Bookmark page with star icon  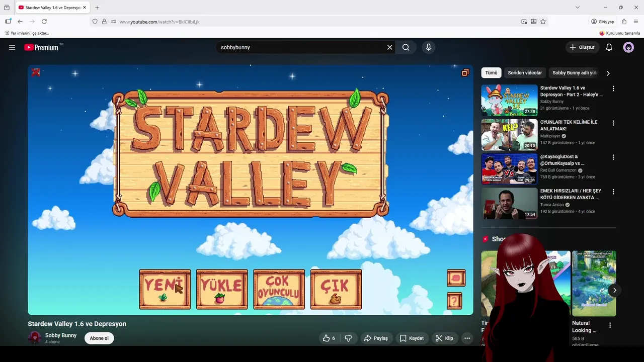(x=543, y=22)
